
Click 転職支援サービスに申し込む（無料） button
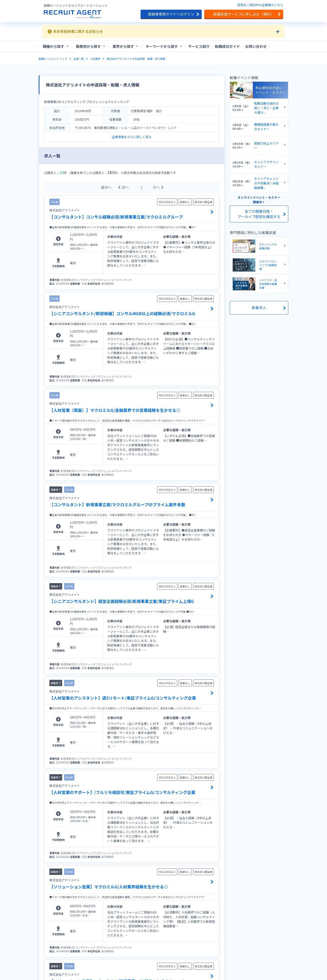click(x=244, y=14)
